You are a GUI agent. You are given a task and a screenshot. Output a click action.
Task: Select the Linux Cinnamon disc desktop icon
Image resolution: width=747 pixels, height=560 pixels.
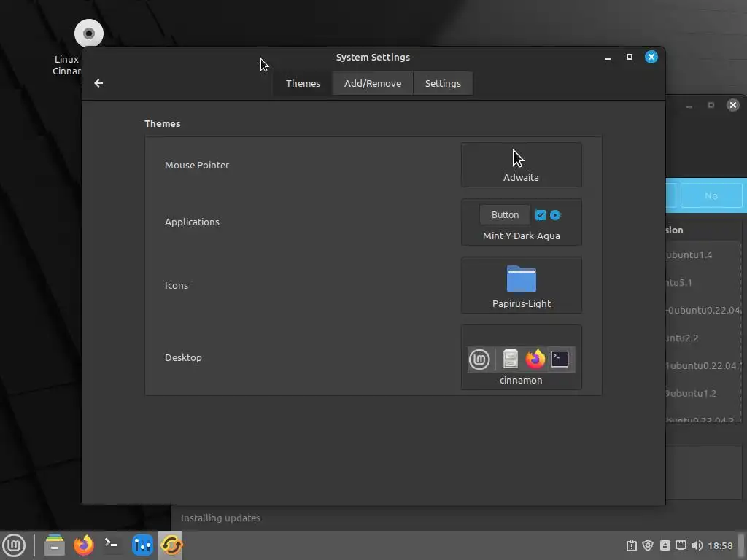(88, 34)
